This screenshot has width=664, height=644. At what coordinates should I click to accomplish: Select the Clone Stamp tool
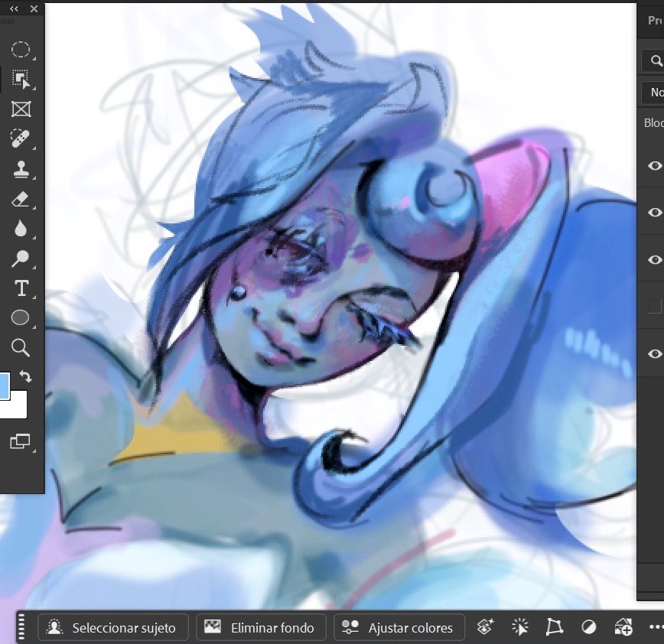21,169
